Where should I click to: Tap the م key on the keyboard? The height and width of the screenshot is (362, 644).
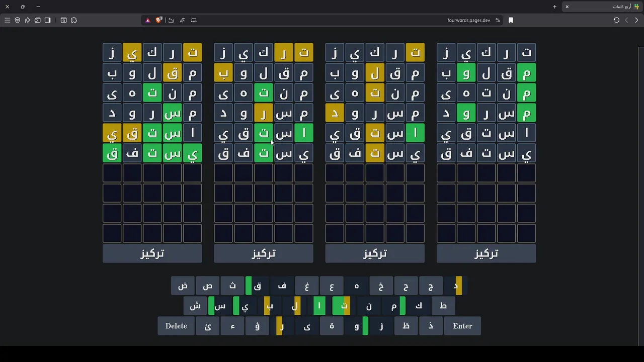coord(393,306)
